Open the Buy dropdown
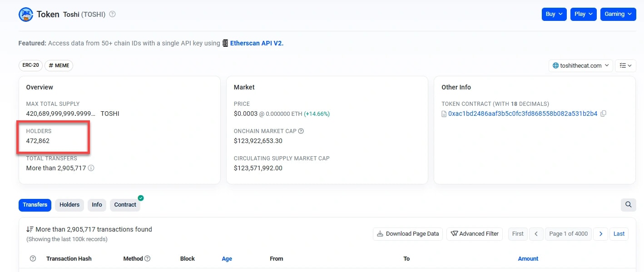Screen dimensions: 644x272 point(554,14)
